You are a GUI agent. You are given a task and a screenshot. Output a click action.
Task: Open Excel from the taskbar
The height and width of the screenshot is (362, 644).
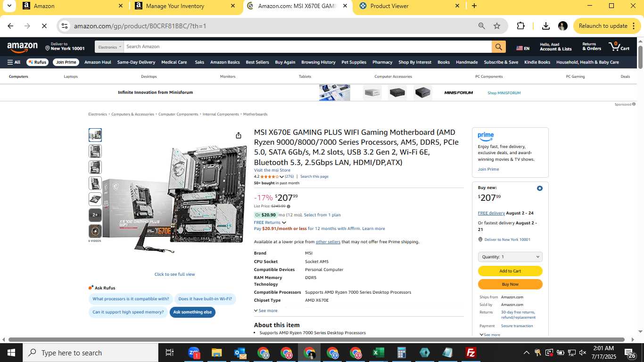point(378,353)
